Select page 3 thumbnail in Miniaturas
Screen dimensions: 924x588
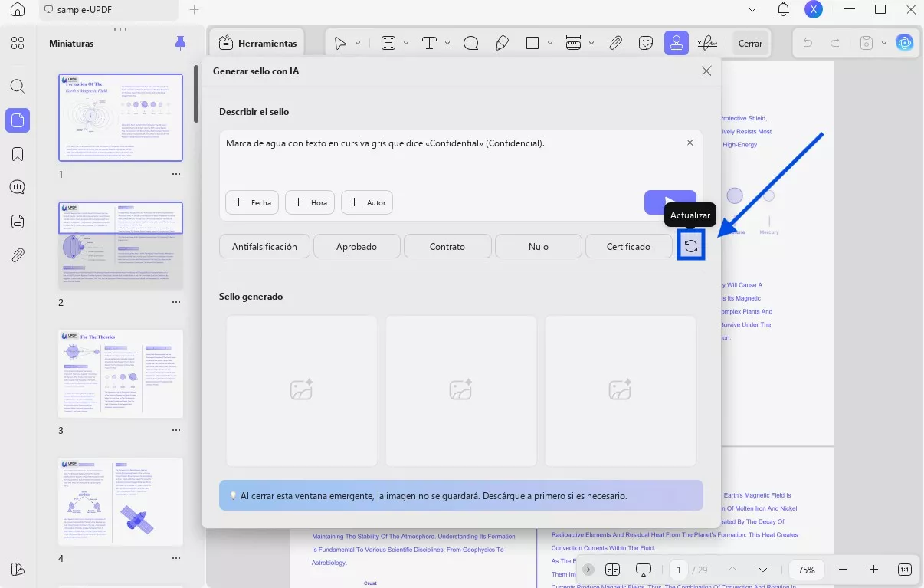point(121,373)
